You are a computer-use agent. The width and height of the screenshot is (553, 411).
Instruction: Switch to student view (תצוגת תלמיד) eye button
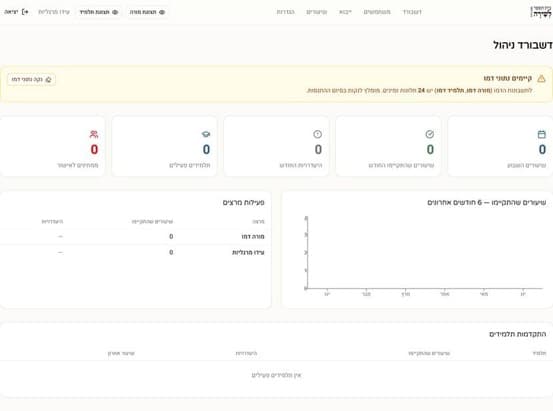[x=99, y=12]
